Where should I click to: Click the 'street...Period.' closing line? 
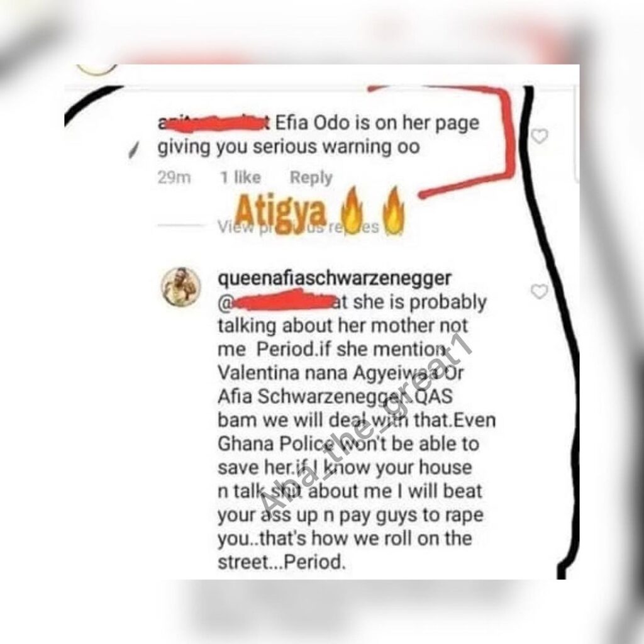coord(281,562)
